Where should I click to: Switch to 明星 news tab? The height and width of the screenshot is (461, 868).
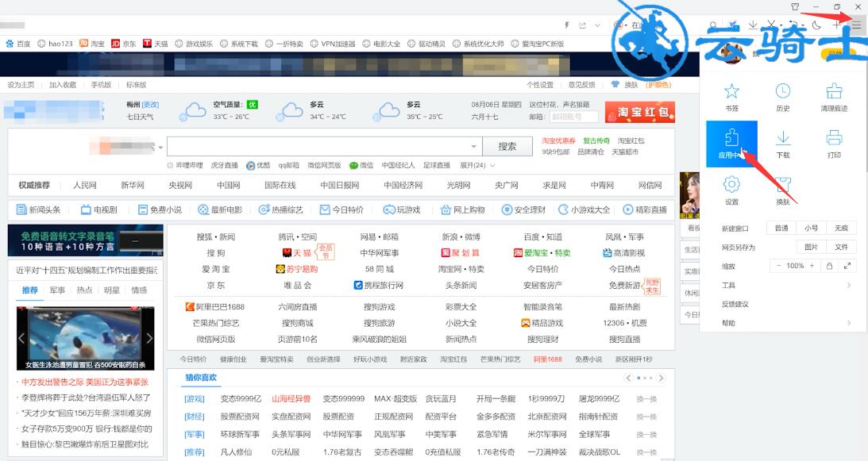pyautogui.click(x=112, y=290)
